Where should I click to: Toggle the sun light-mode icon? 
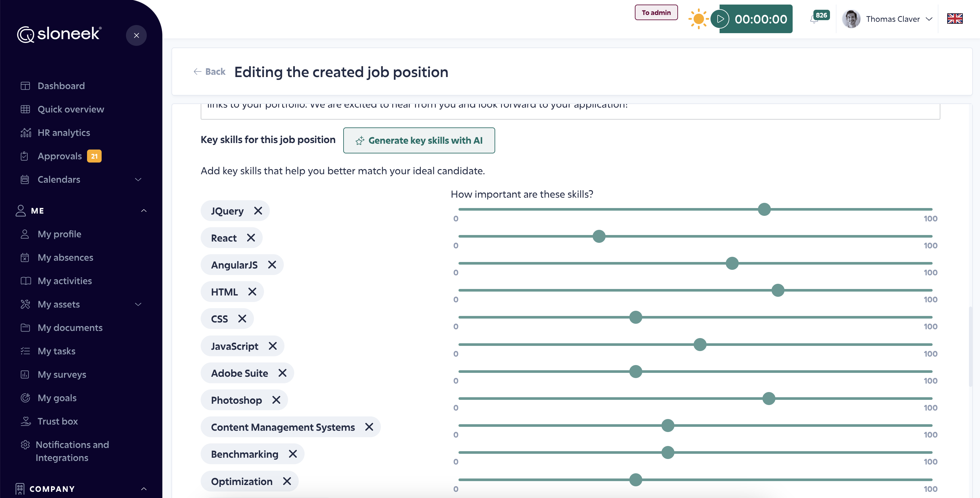tap(698, 19)
